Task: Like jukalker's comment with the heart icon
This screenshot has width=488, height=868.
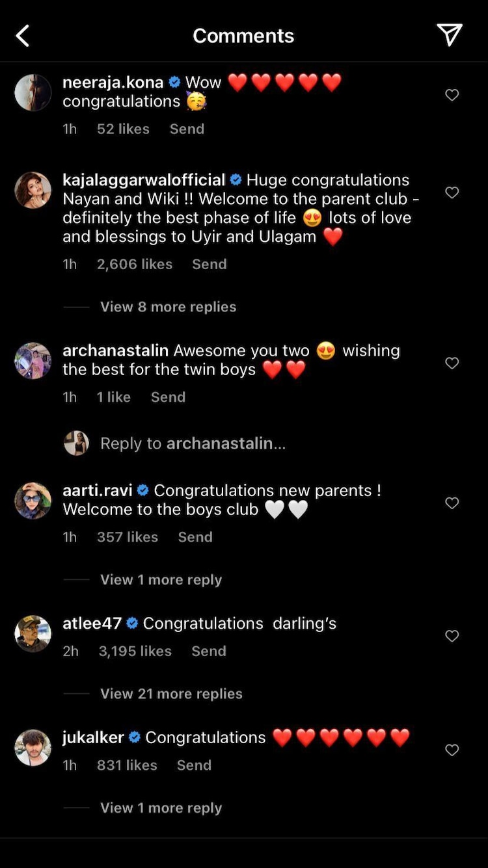Action: pos(452,750)
